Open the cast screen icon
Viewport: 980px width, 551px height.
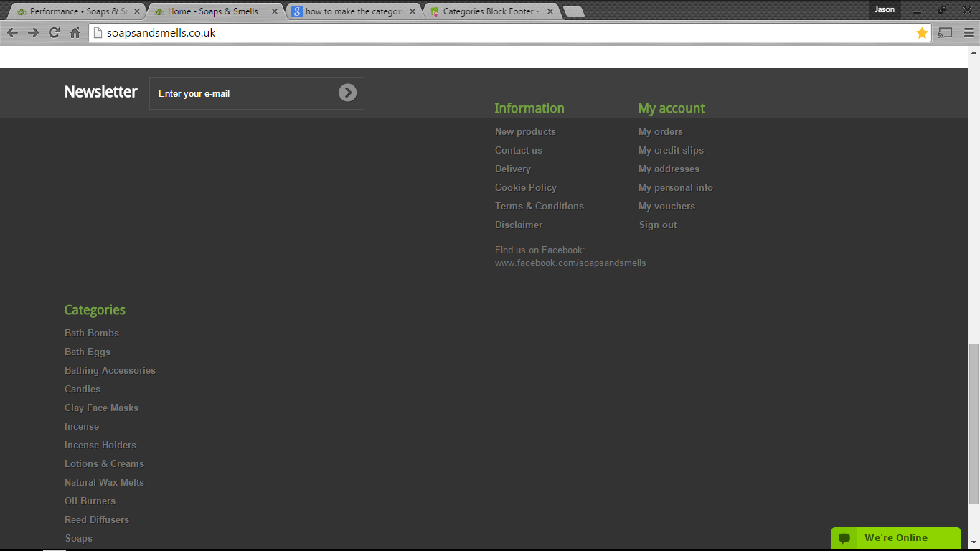click(x=946, y=32)
